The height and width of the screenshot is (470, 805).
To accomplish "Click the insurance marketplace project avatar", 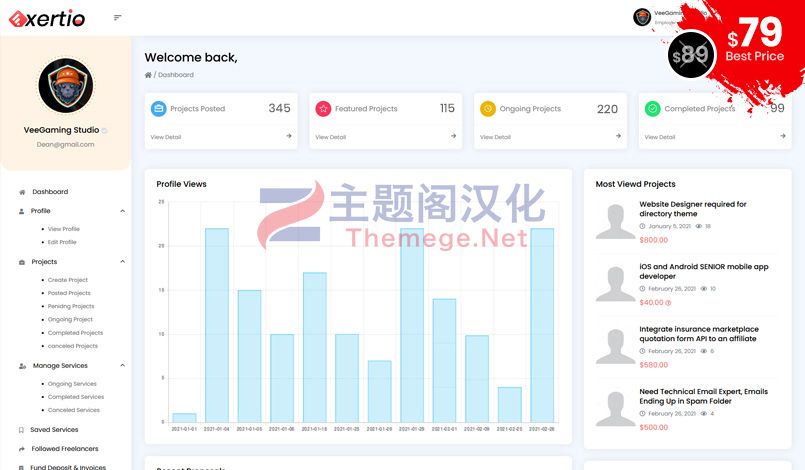I will [615, 347].
